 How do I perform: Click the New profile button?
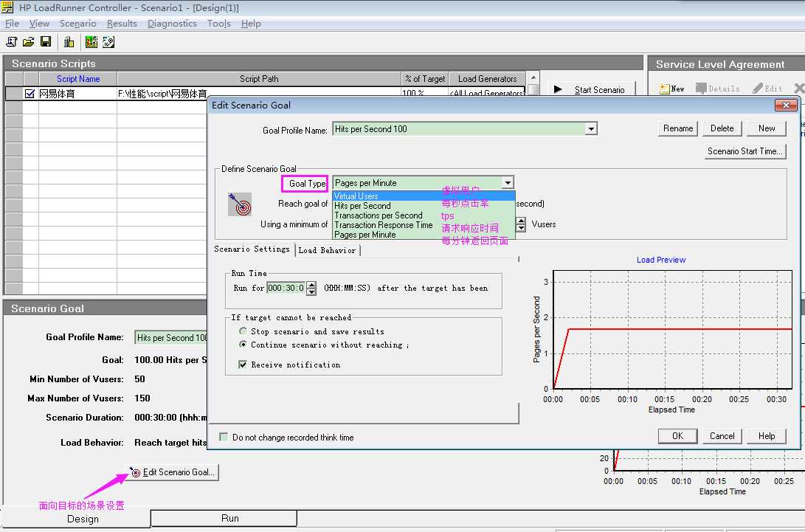[767, 128]
